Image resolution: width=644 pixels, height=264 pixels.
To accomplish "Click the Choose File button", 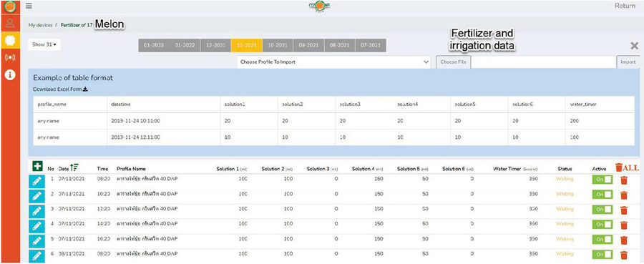I will tap(454, 62).
